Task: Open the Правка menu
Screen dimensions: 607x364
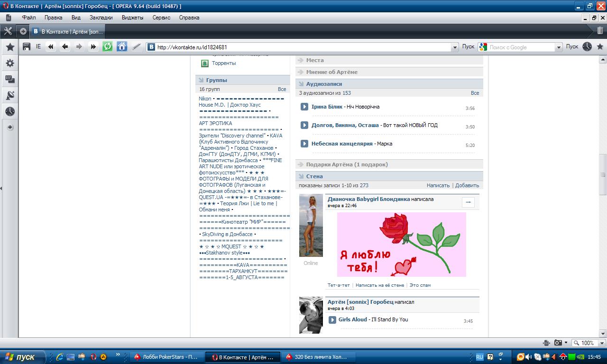Action: pos(53,18)
